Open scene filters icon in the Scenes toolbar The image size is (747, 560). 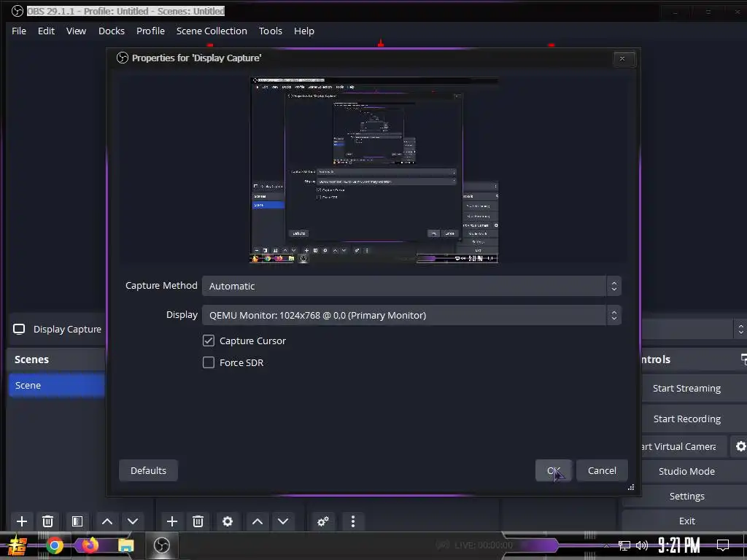(x=77, y=521)
